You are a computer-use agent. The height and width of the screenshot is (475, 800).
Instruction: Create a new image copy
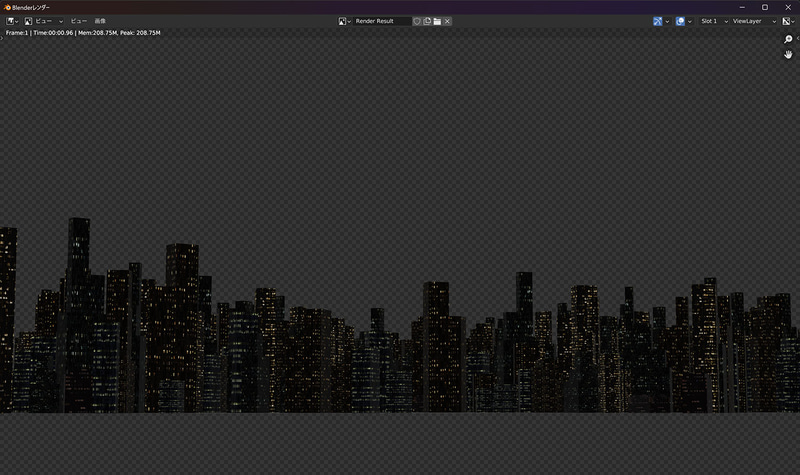pos(427,21)
